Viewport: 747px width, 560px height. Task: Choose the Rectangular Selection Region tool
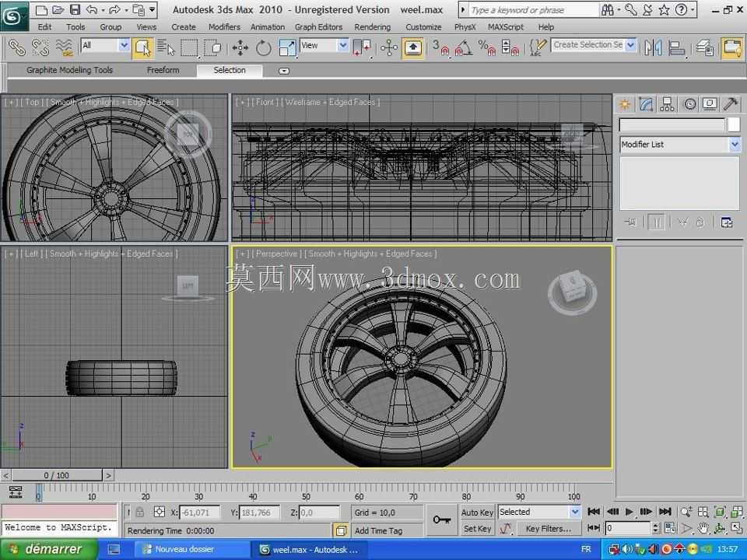pos(188,47)
